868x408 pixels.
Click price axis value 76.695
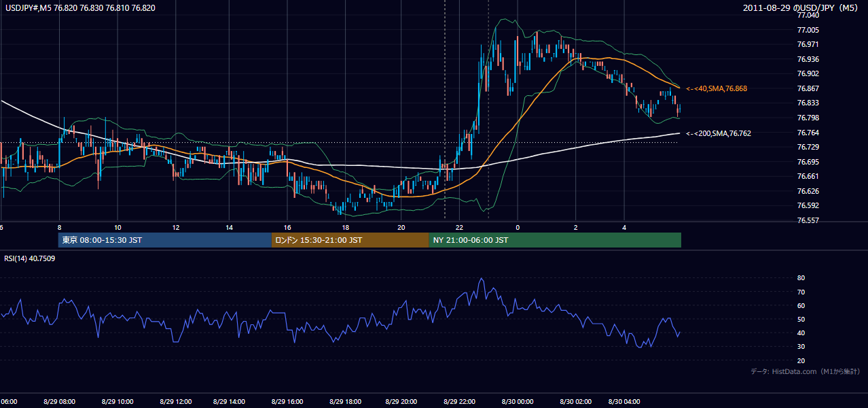pyautogui.click(x=809, y=162)
